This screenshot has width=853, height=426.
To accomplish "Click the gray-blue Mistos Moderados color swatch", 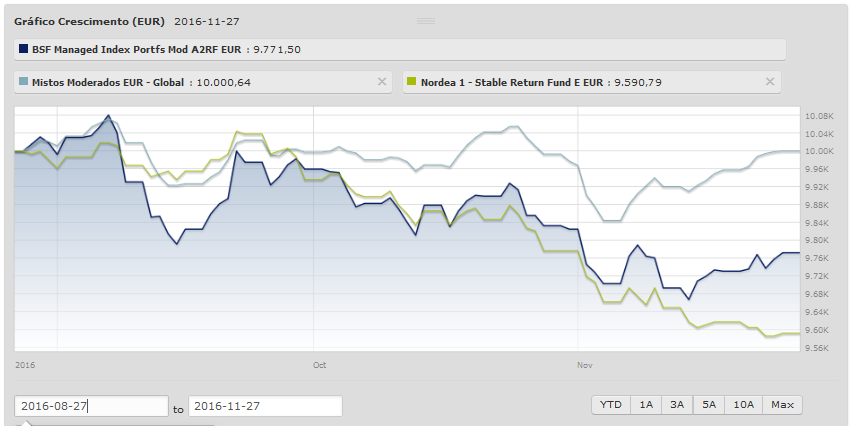I will pos(23,82).
